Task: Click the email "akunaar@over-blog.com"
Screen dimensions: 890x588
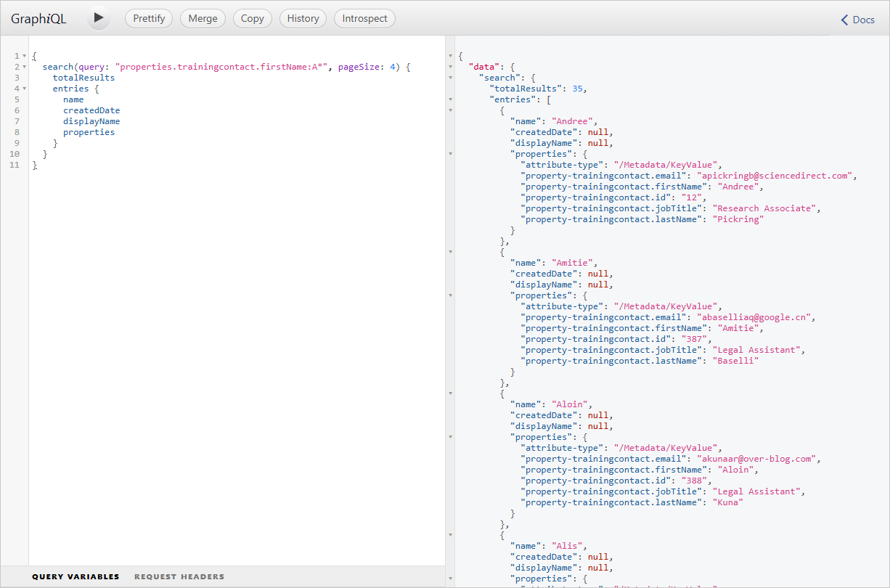Action: point(756,459)
